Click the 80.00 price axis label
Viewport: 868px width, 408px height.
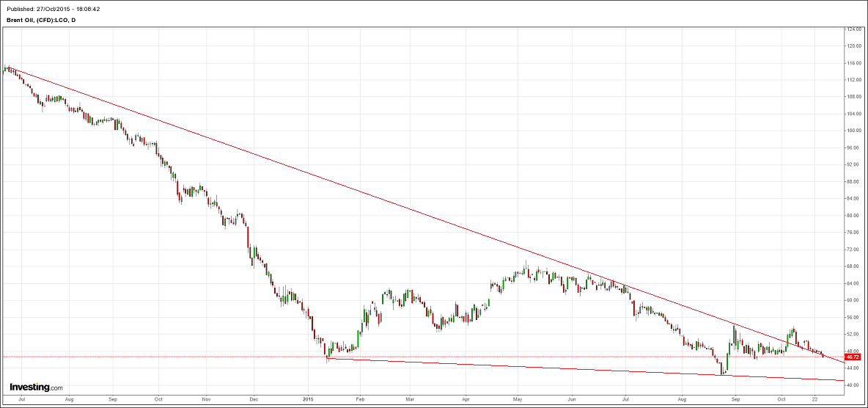[x=853, y=216]
